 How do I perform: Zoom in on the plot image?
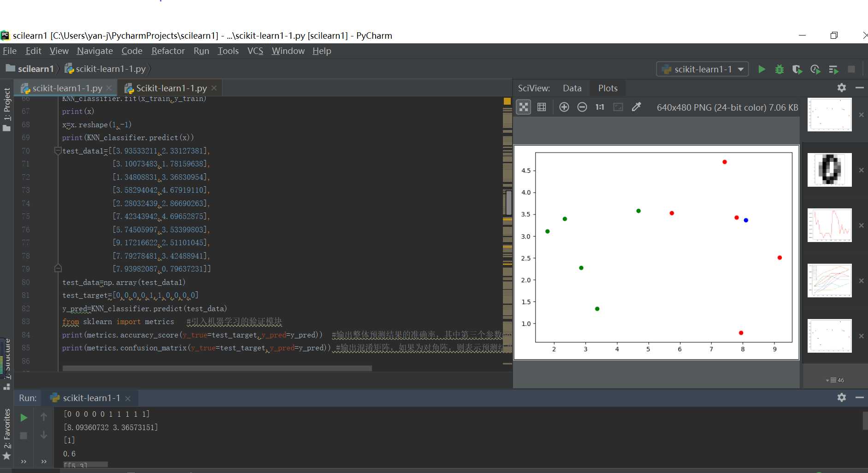point(564,107)
